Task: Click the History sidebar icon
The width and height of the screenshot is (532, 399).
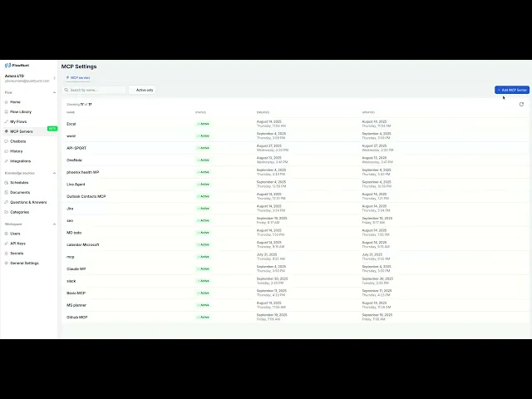Action: (7, 151)
